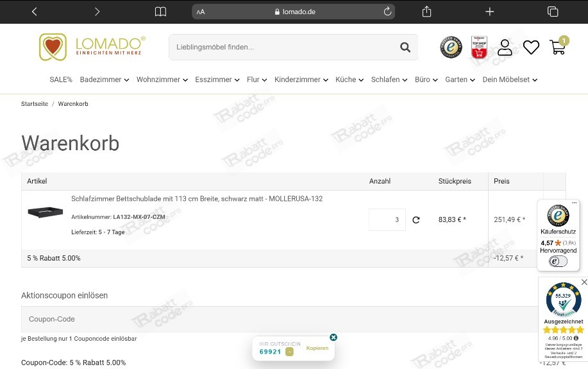
Task: Go to the Startseite breadcrumb link
Action: click(x=35, y=104)
